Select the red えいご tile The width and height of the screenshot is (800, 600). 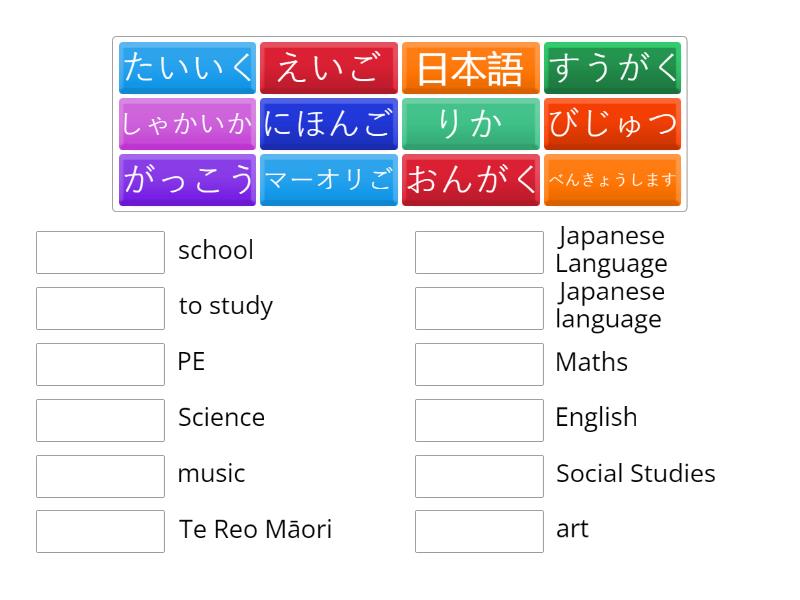tap(329, 68)
